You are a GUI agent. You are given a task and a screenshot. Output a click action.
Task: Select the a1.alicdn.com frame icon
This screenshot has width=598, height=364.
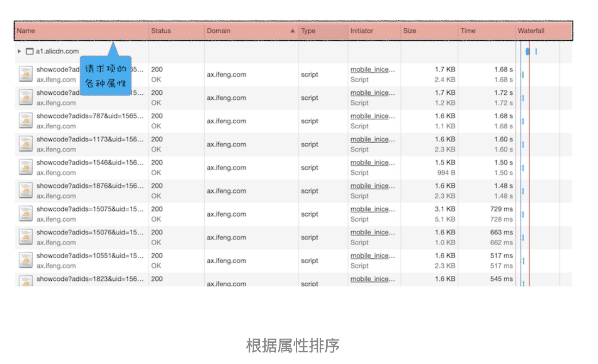tap(30, 51)
